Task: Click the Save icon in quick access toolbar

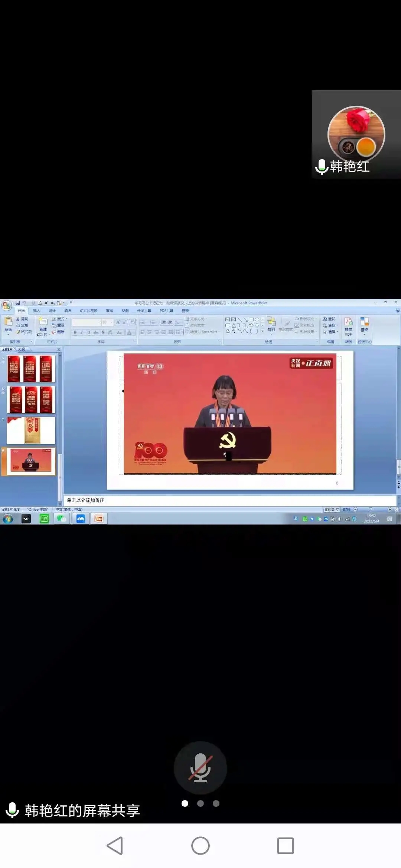Action: click(x=17, y=303)
